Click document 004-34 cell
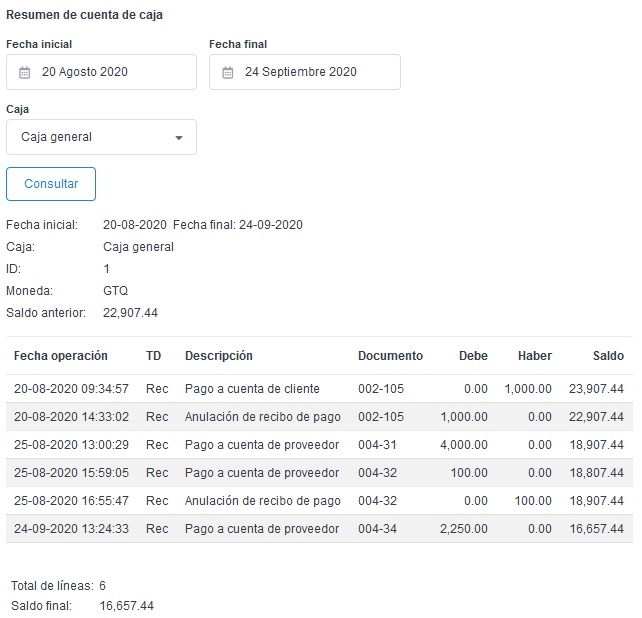Image resolution: width=642 pixels, height=618 pixels. 378,529
